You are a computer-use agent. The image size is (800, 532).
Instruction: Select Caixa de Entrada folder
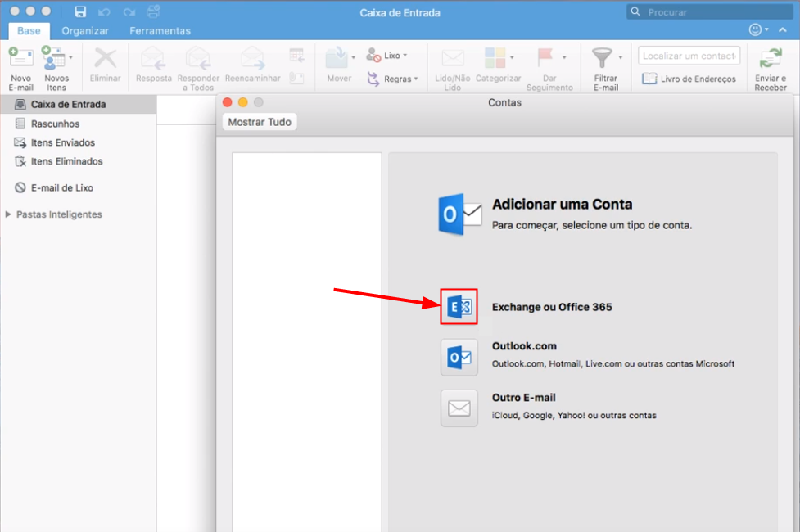click(x=78, y=105)
